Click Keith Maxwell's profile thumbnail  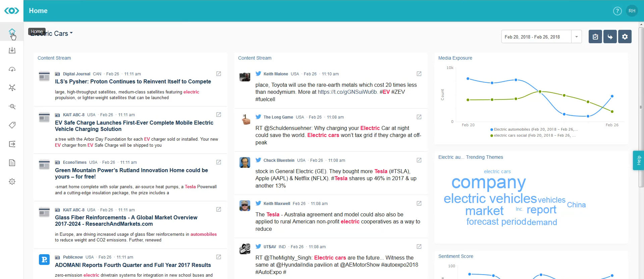point(245,206)
